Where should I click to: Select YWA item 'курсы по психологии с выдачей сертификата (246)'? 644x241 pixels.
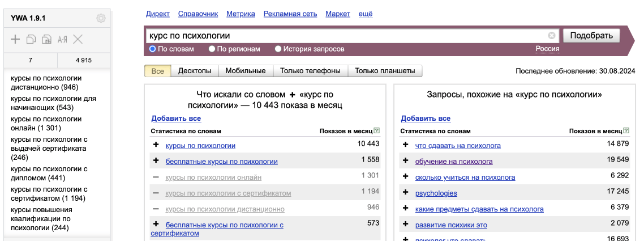click(49, 149)
